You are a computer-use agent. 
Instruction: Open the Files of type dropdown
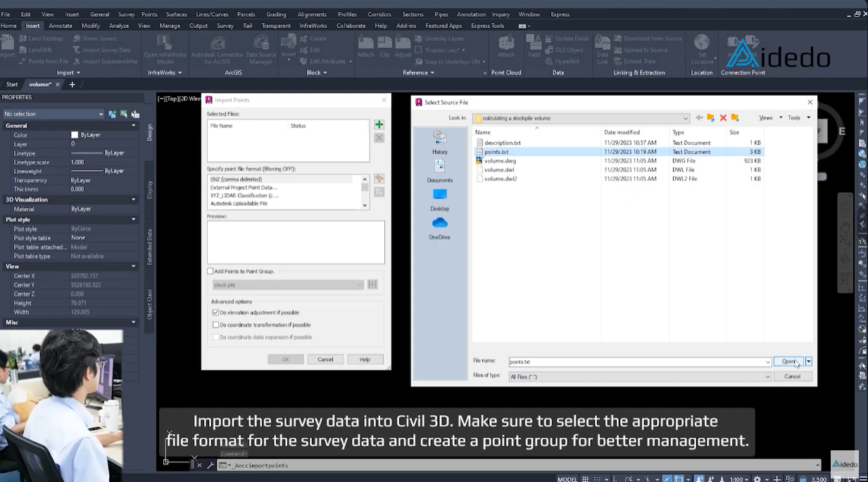(x=767, y=377)
